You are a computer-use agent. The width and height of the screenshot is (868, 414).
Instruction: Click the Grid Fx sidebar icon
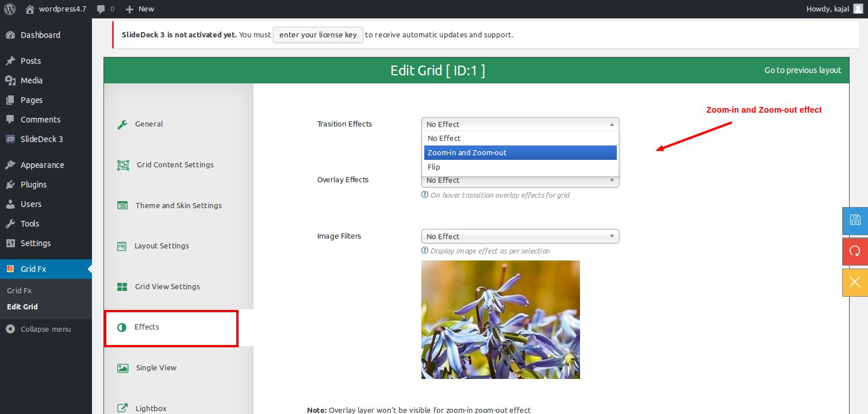click(10, 269)
